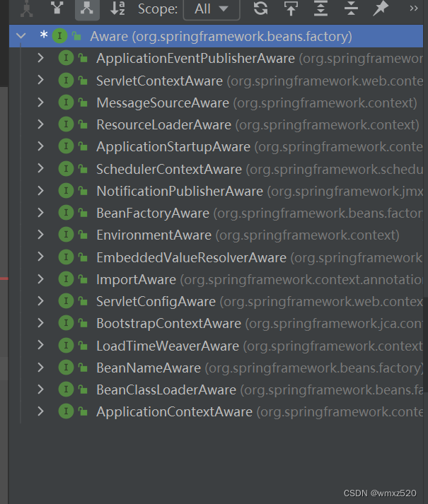Expand ApplicationContextAware node
Viewport: 428px width, 504px height.
coord(40,411)
